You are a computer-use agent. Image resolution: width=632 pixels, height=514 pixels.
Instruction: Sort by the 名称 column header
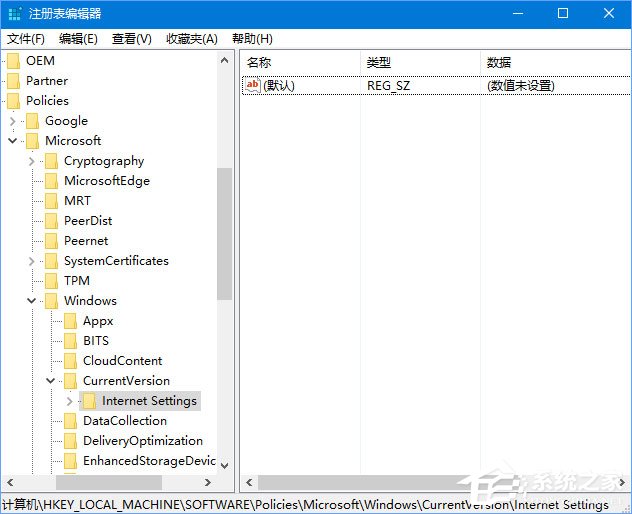pos(301,62)
